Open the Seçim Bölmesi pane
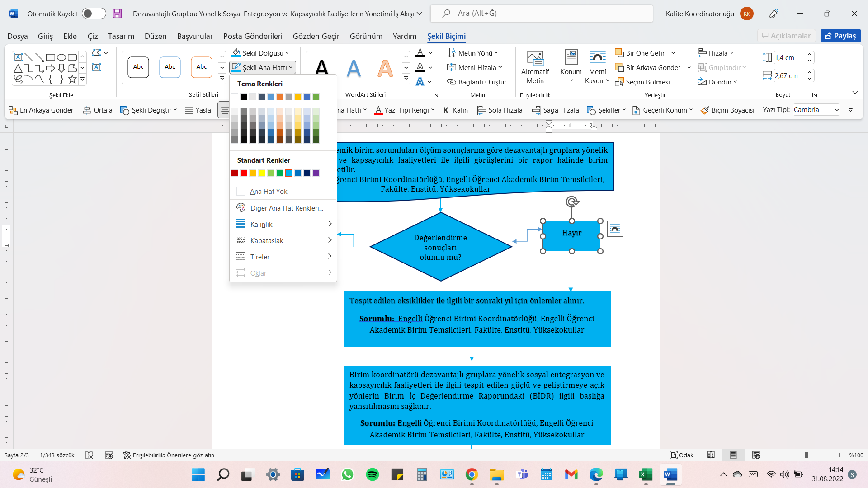Viewport: 868px width, 488px height. [642, 82]
